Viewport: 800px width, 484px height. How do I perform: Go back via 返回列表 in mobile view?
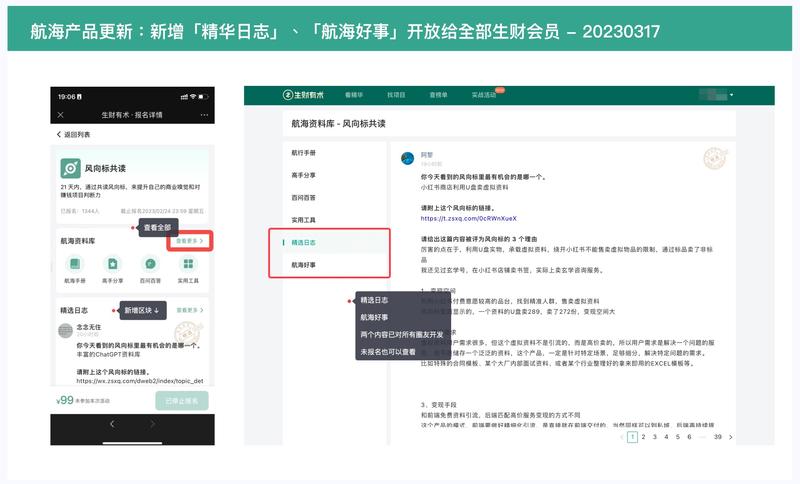73,135
